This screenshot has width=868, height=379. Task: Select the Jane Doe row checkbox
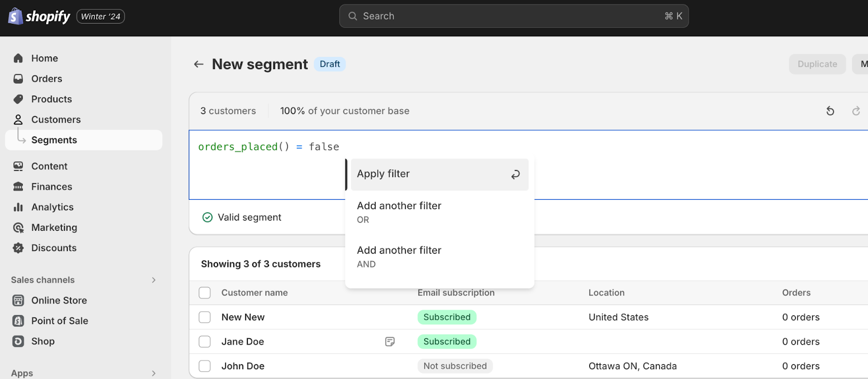point(205,342)
